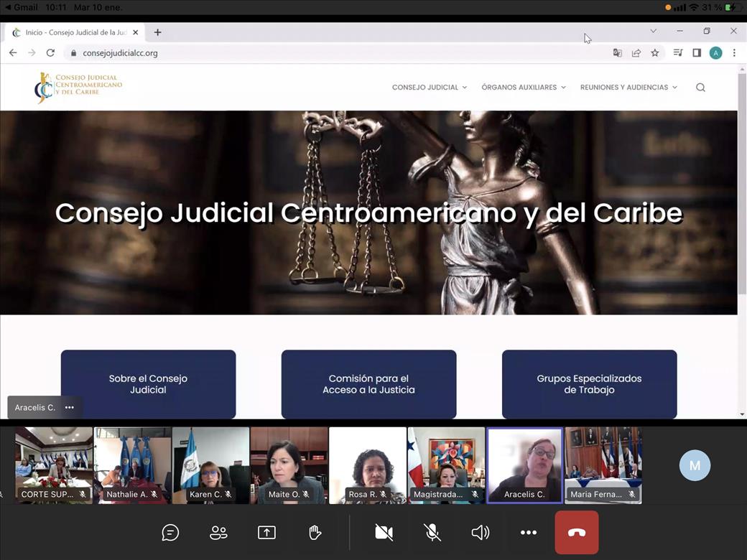Click the browser forward arrow
The height and width of the screenshot is (560, 747).
(32, 53)
